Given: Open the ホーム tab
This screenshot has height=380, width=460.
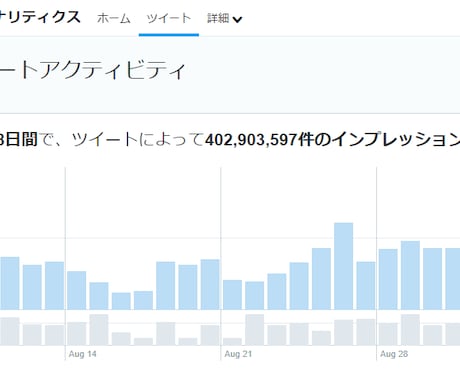Looking at the screenshot, I should point(114,18).
